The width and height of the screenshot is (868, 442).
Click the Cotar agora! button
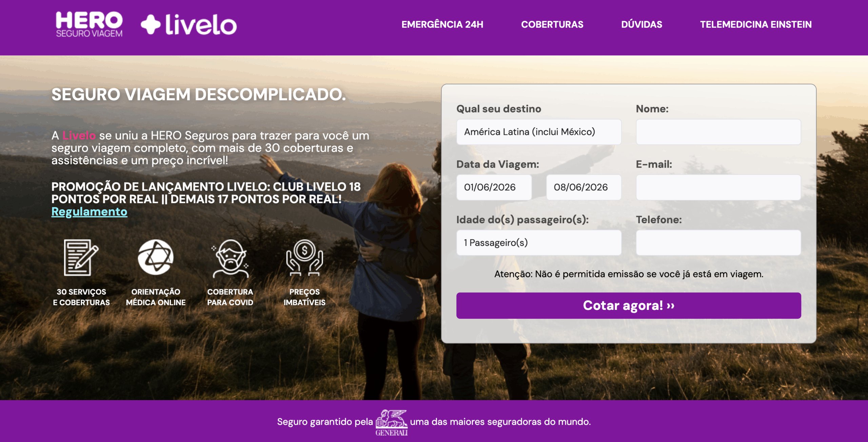tap(629, 306)
